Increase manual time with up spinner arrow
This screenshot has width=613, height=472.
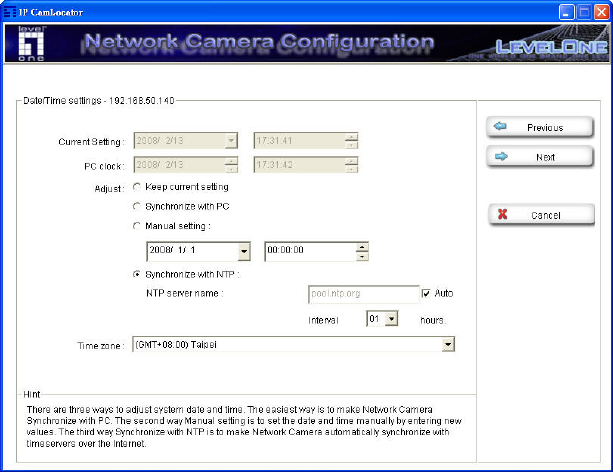pyautogui.click(x=362, y=247)
